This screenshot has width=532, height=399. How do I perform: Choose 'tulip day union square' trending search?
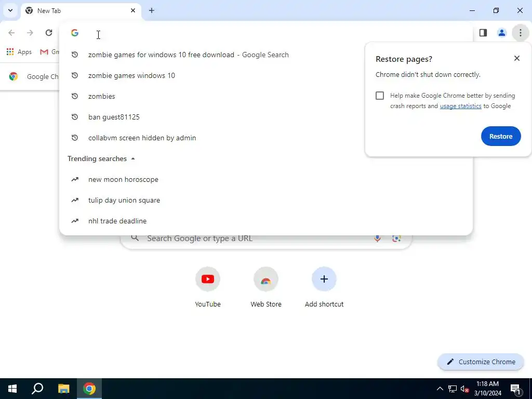(265, 200)
